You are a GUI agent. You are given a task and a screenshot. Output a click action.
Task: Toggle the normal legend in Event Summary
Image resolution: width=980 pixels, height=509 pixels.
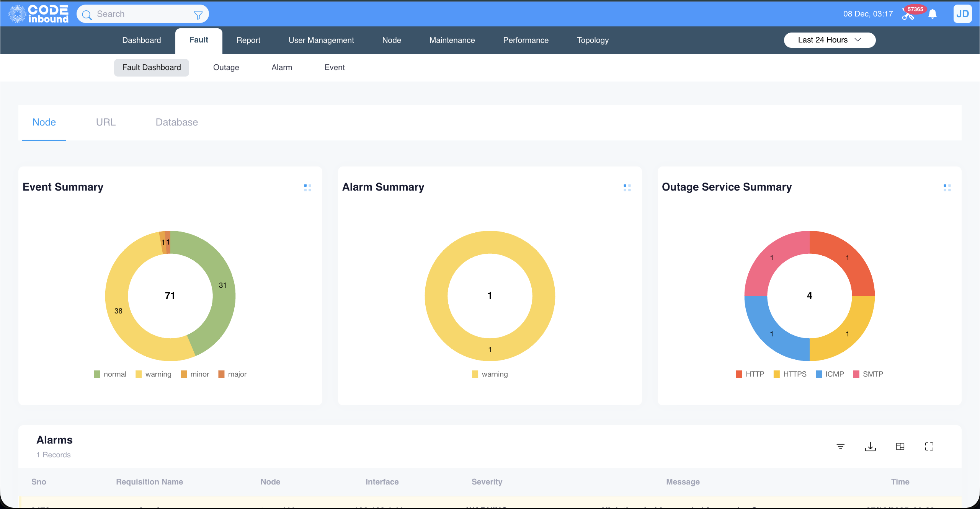coord(110,374)
